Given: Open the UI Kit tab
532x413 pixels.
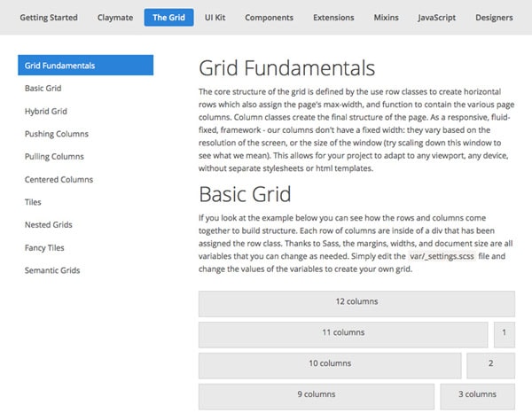Looking at the screenshot, I should [215, 18].
